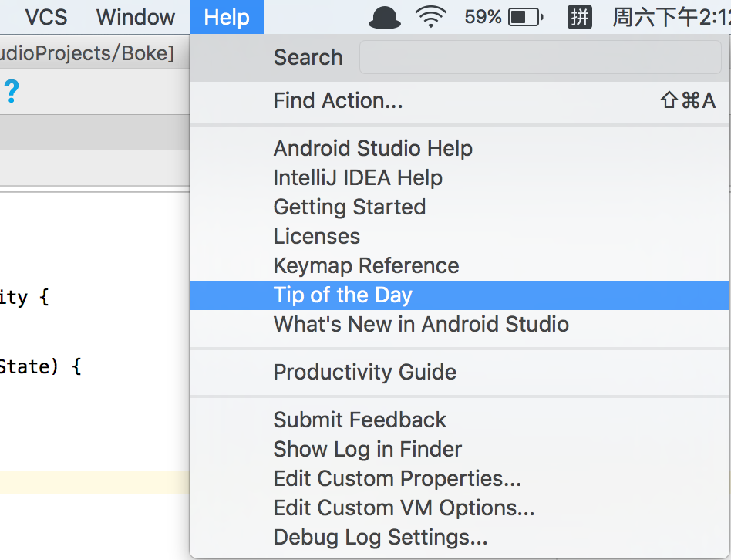731x560 pixels.
Task: Focus the Help menu Search field
Action: tap(541, 57)
